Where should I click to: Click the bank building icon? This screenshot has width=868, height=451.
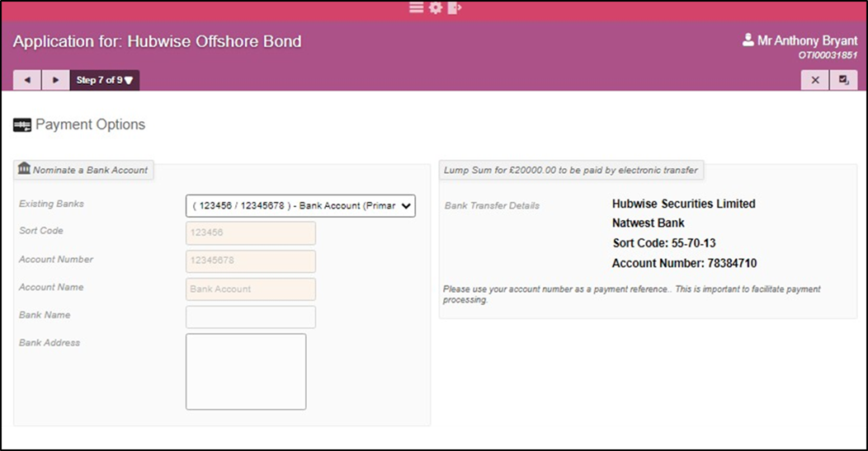(x=24, y=168)
